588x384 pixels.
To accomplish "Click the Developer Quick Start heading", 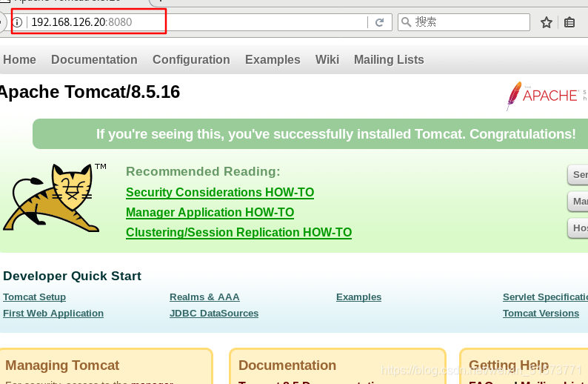I will [x=72, y=277].
